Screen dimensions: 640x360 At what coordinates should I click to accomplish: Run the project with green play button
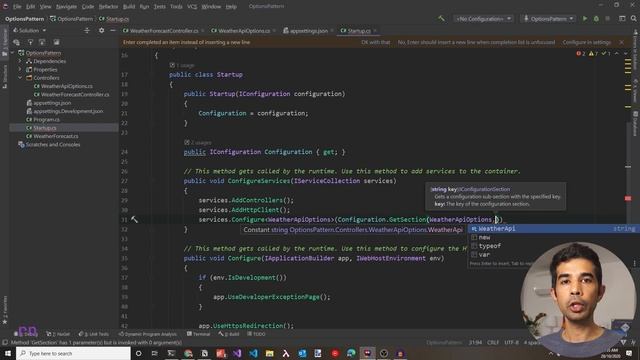[x=585, y=19]
